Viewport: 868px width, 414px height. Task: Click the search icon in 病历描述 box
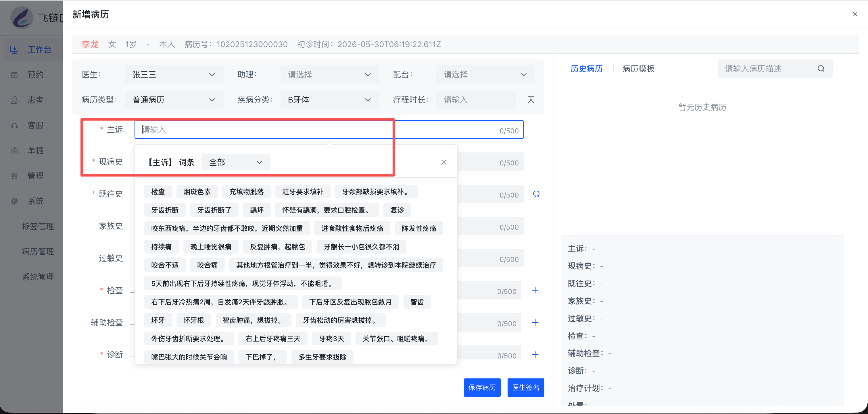click(821, 69)
